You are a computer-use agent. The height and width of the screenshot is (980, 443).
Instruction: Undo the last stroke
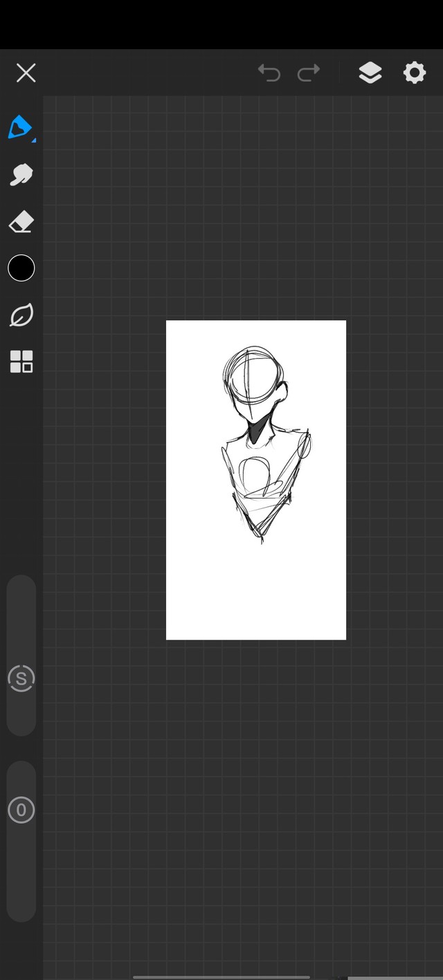pyautogui.click(x=269, y=73)
